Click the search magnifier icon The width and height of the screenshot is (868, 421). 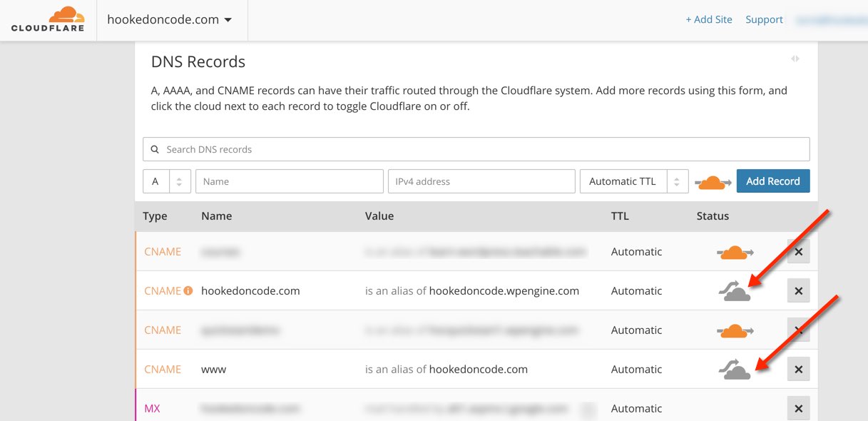pyautogui.click(x=155, y=150)
